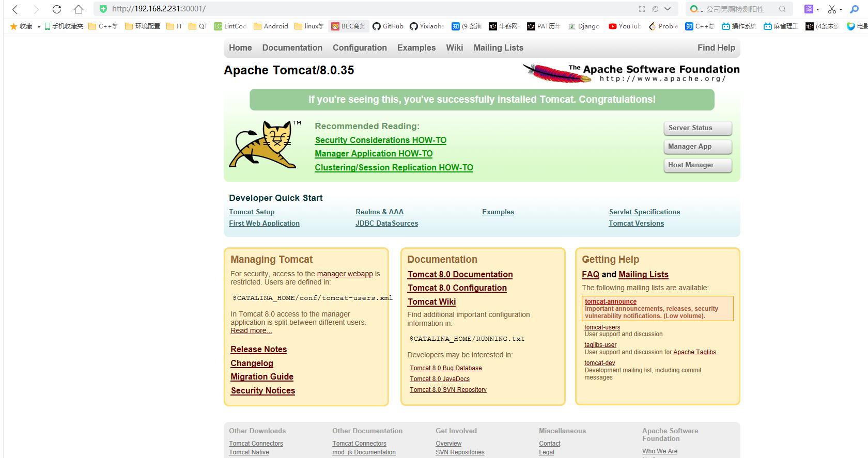Reload the page with refresh icon
868x458 pixels.
click(57, 9)
